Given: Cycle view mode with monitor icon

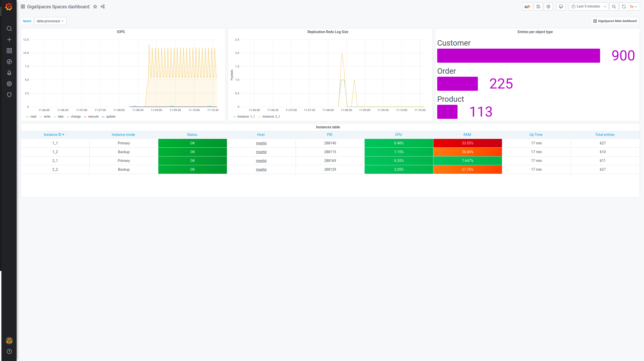Looking at the screenshot, I should click(561, 7).
